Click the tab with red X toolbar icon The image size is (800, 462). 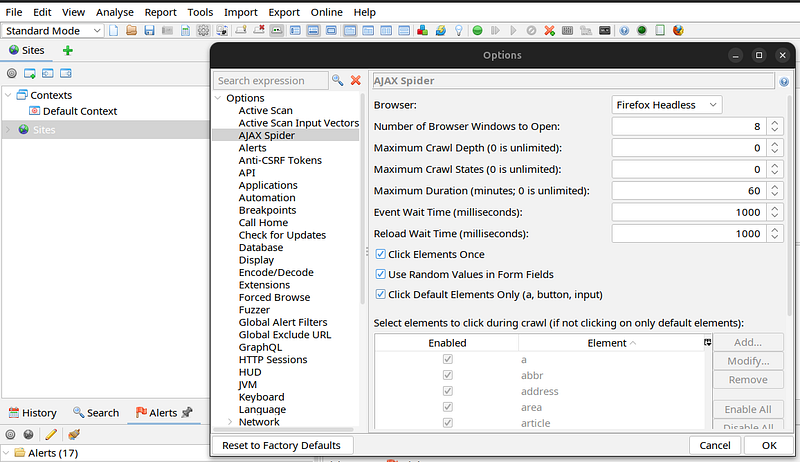259,31
